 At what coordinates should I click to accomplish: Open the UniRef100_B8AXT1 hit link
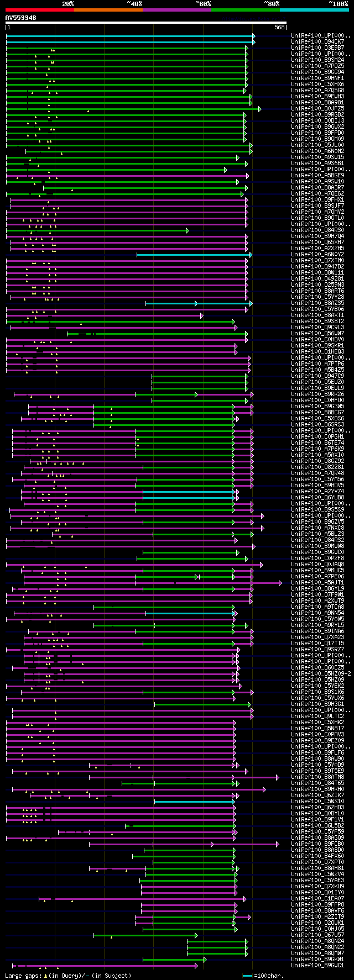point(317,315)
